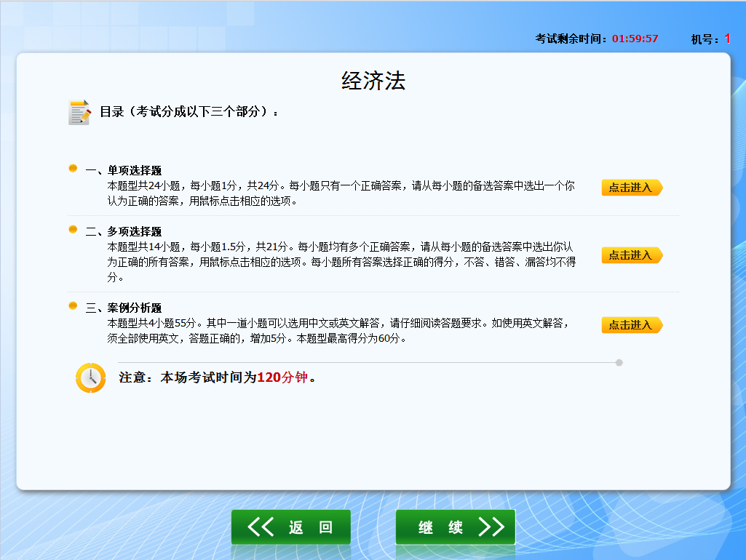Click the orange bullet dot before 单项选择题

pyautogui.click(x=71, y=167)
